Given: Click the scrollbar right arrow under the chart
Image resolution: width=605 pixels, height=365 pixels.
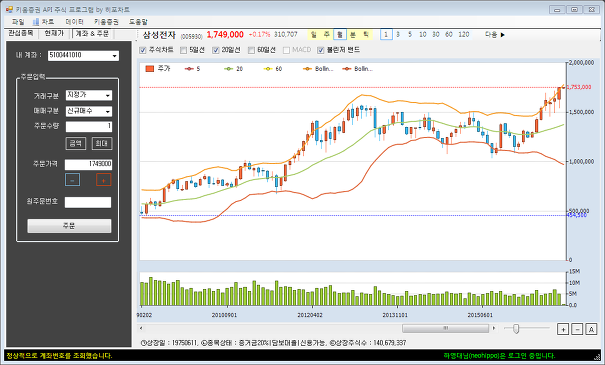Looking at the screenshot, I should pos(494,328).
